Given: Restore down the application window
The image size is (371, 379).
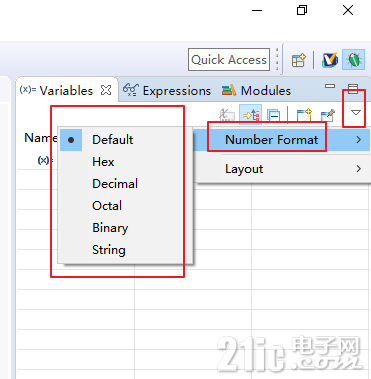Looking at the screenshot, I should tap(302, 10).
